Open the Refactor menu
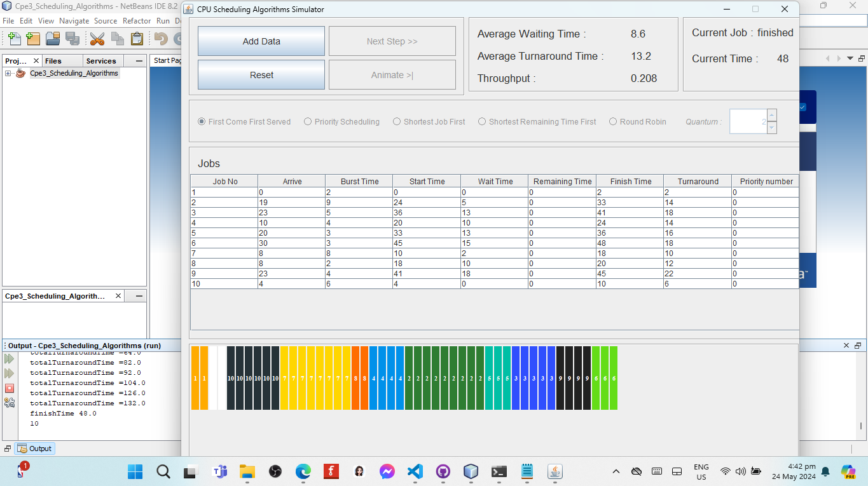Image resolution: width=868 pixels, height=486 pixels. point(137,20)
